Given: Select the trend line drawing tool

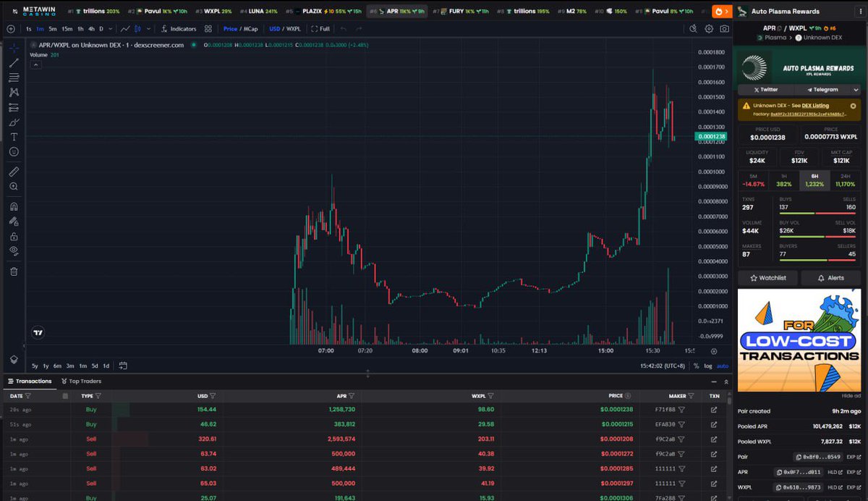Looking at the screenshot, I should [14, 63].
